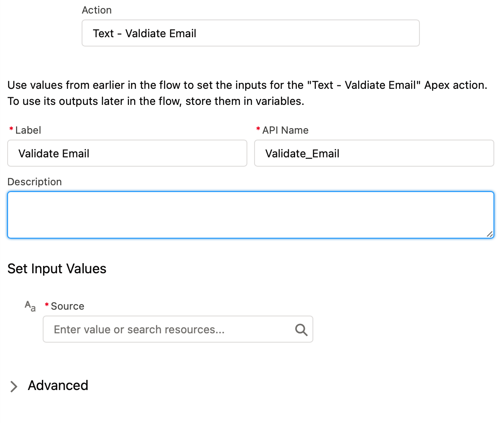Screen dimensions: 504x423
Task: Click the Validate_Email API name value
Action: tap(302, 154)
